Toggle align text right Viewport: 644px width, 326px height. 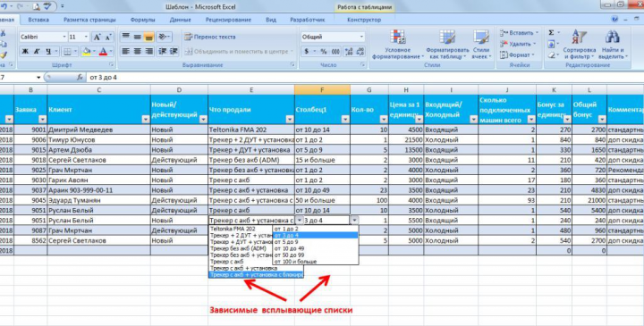148,51
